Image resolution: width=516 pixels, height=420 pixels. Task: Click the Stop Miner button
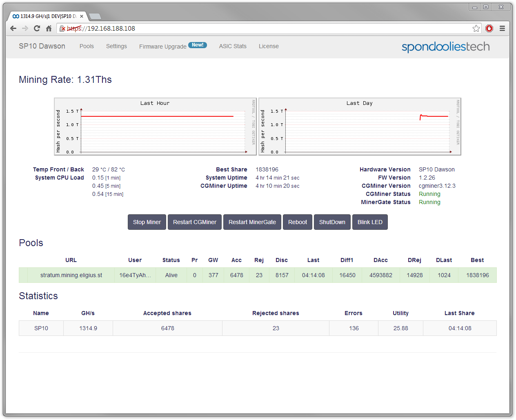click(x=147, y=222)
